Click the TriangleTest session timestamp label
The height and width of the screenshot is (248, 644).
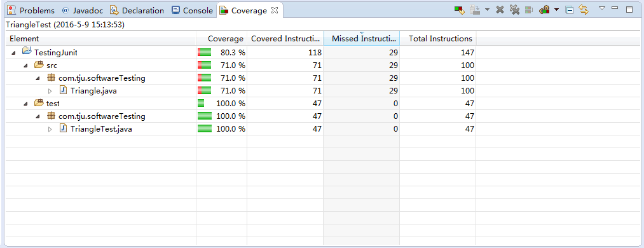65,25
